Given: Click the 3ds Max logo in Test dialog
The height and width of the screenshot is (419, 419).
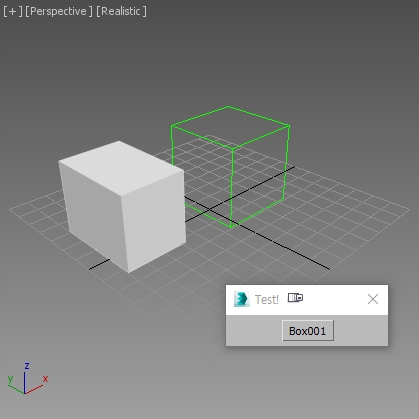Looking at the screenshot, I should coord(242,299).
